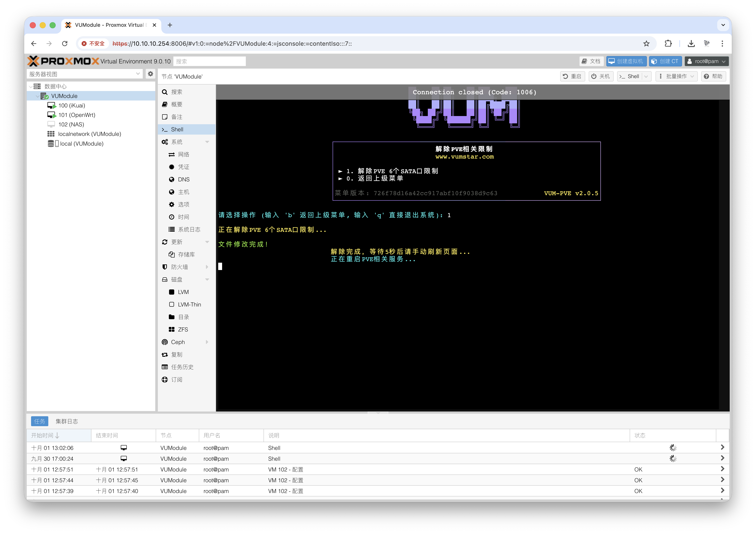The image size is (756, 534).
Task: Collapse the 数据中心 tree node
Action: (31, 86)
